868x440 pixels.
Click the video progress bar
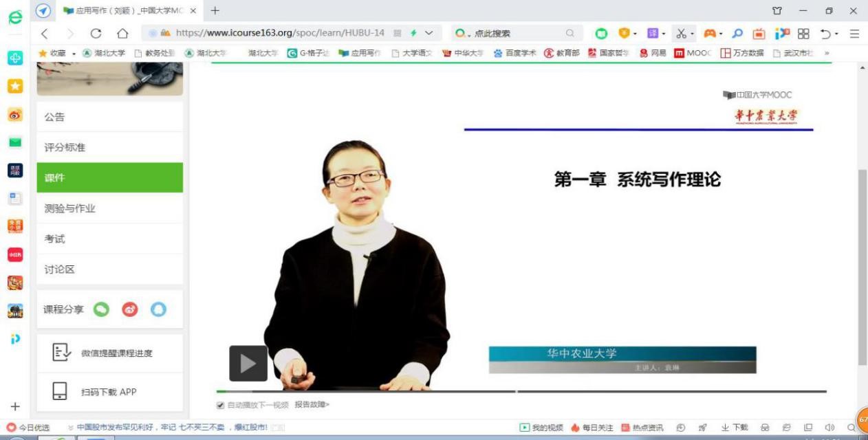(x=521, y=391)
